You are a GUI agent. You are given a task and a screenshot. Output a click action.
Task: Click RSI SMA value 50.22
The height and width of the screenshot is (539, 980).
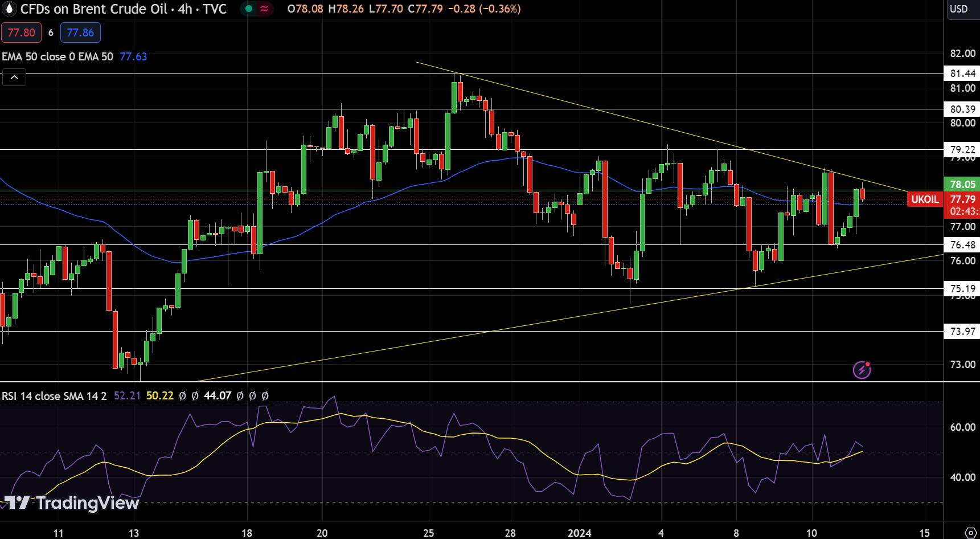(159, 395)
